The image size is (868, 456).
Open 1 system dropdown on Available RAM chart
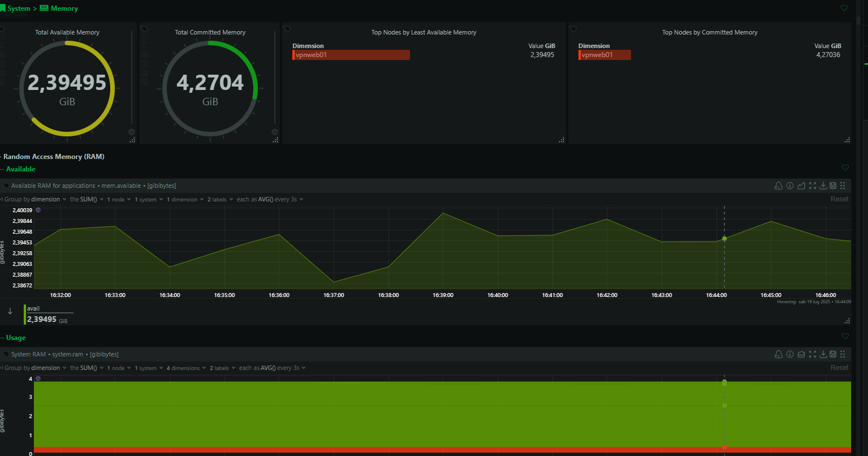click(x=149, y=199)
